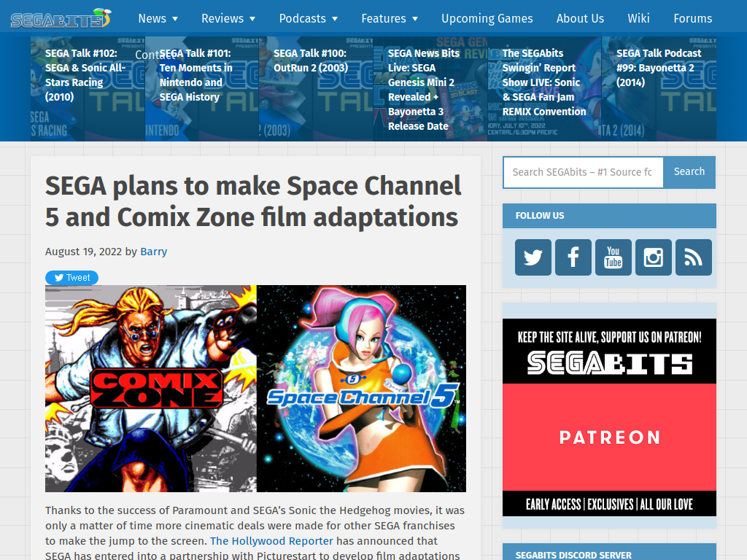
Task: Open the Instagram follow icon
Action: coord(653,257)
